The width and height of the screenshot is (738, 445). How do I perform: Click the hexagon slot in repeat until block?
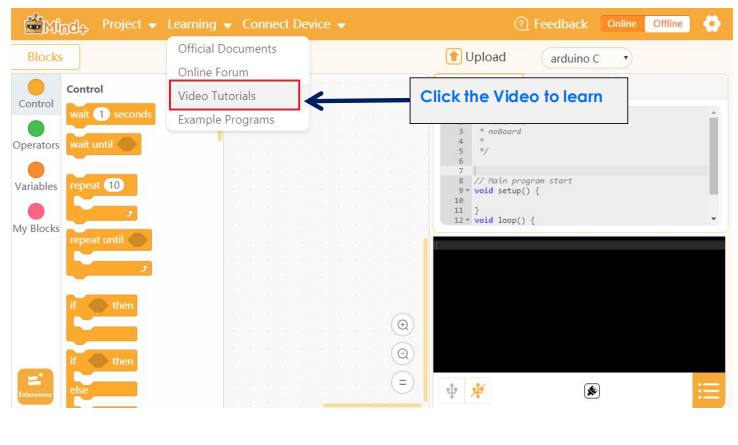tap(137, 240)
